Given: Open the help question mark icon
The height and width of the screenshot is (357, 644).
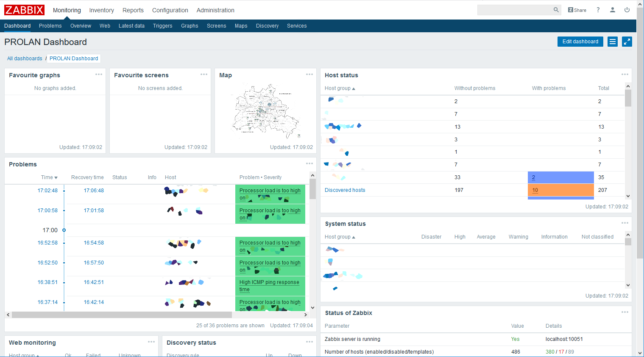Looking at the screenshot, I should pyautogui.click(x=598, y=10).
